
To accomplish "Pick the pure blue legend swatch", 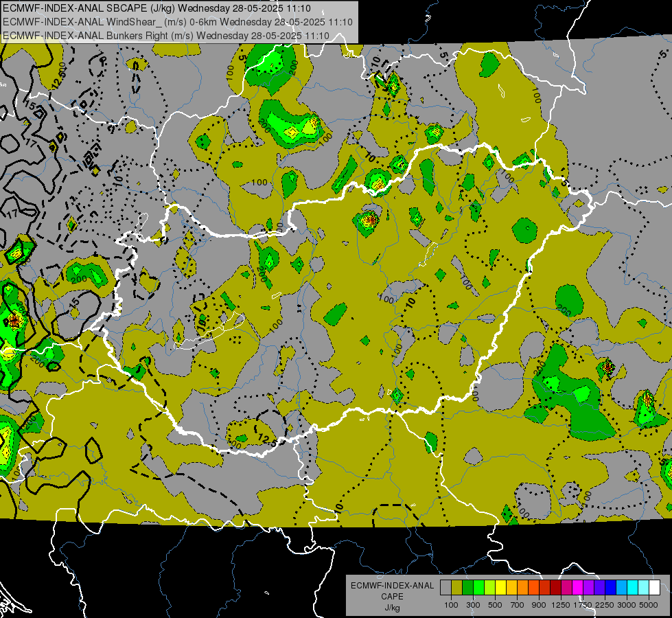I will coord(611,588).
